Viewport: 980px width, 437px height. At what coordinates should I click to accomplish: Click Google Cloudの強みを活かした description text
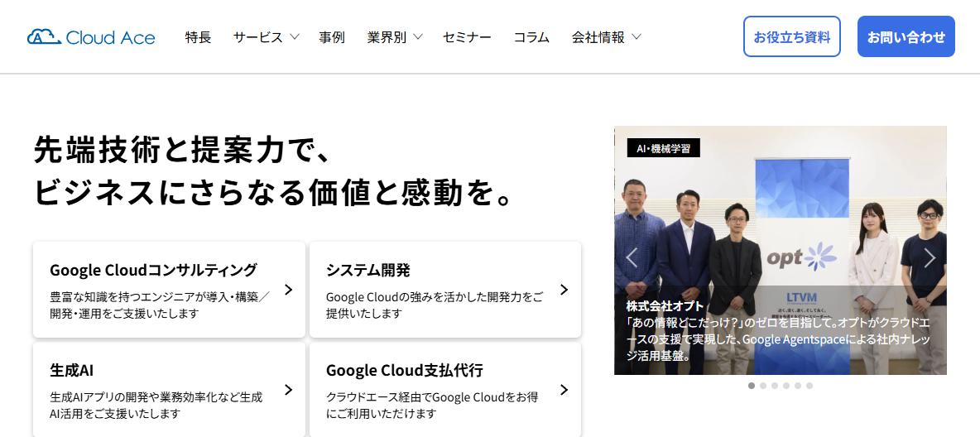coord(435,305)
